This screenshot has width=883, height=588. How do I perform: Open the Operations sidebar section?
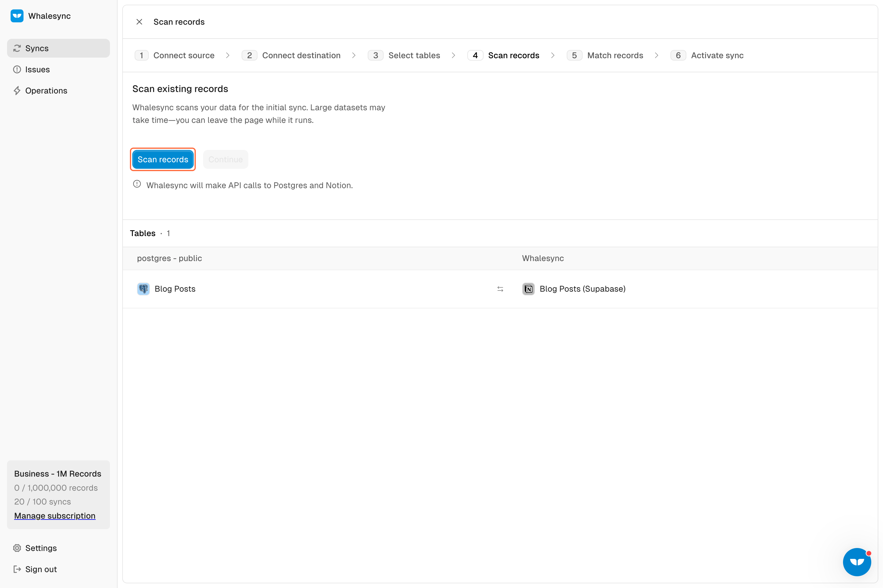(58, 90)
